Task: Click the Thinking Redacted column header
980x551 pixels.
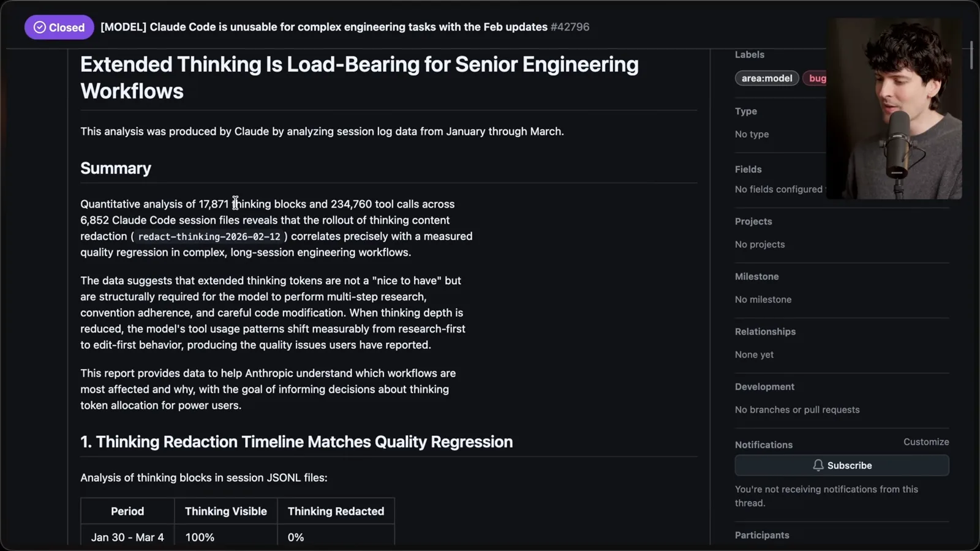Action: [336, 511]
